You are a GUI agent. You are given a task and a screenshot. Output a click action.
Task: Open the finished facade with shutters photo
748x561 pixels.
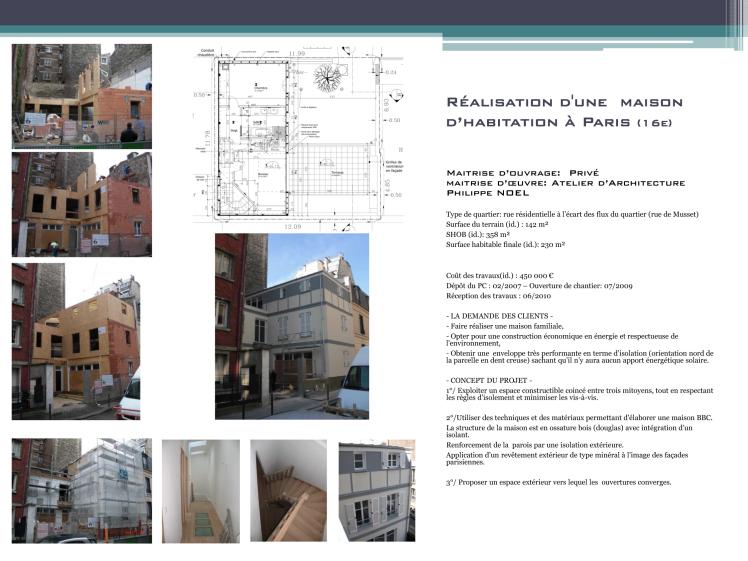pos(377,490)
